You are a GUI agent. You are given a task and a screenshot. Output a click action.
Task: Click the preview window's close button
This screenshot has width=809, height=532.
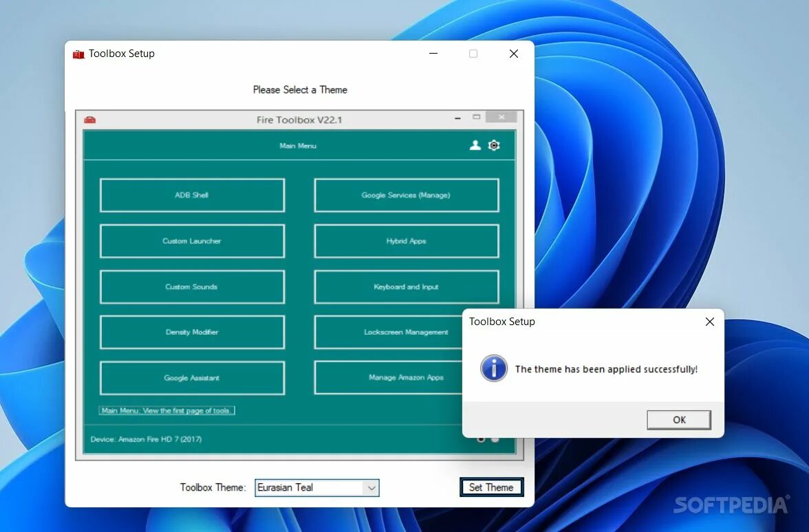tap(501, 117)
